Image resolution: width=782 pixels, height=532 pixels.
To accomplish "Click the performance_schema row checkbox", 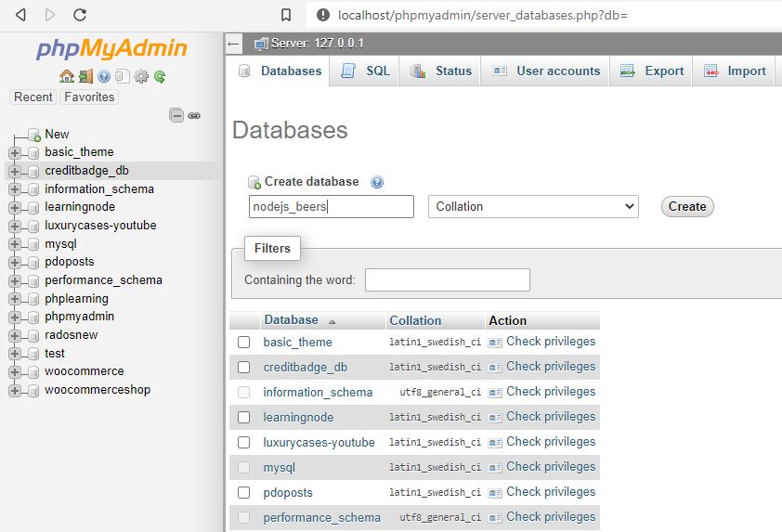I will (244, 517).
